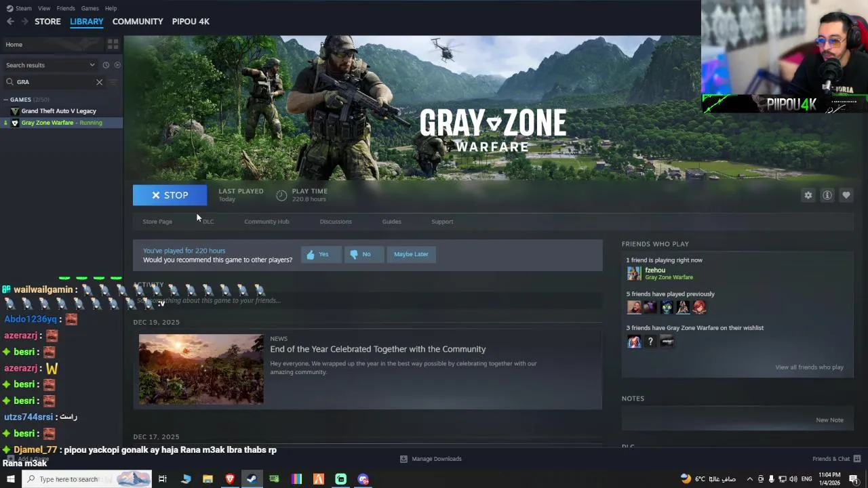The image size is (868, 488).
Task: Open Friends & Chat panel
Action: click(836, 459)
